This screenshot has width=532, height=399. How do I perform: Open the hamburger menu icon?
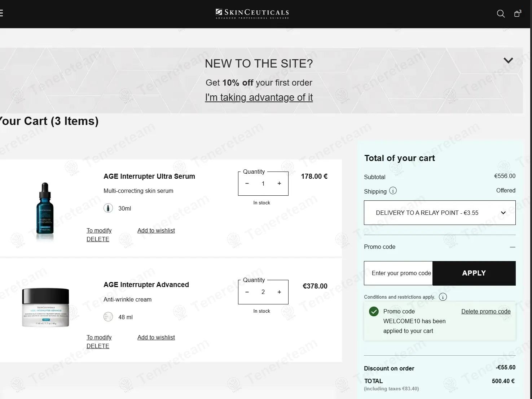(x=1, y=13)
